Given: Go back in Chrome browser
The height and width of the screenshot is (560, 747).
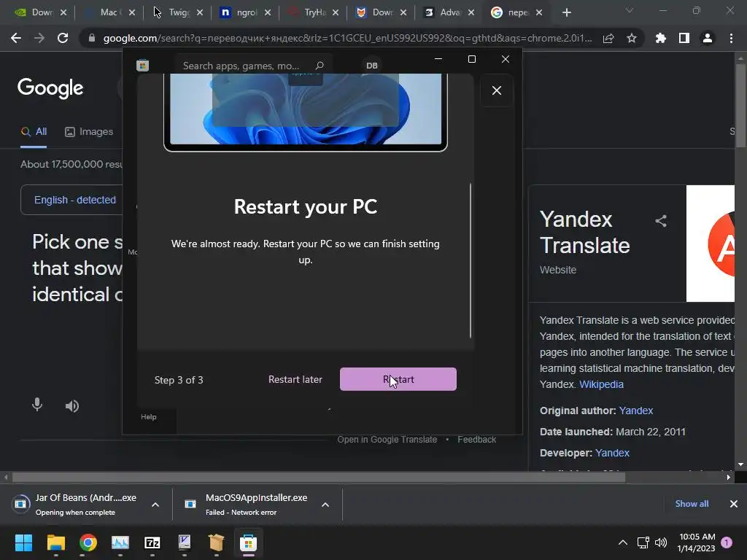Looking at the screenshot, I should [x=16, y=38].
